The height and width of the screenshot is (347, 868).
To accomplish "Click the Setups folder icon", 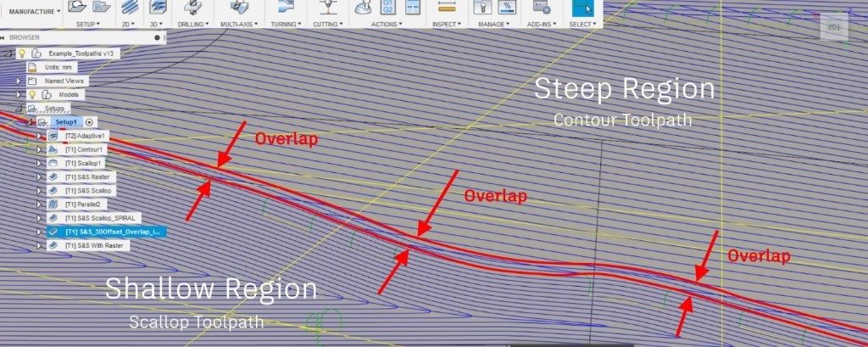I will pyautogui.click(x=32, y=109).
